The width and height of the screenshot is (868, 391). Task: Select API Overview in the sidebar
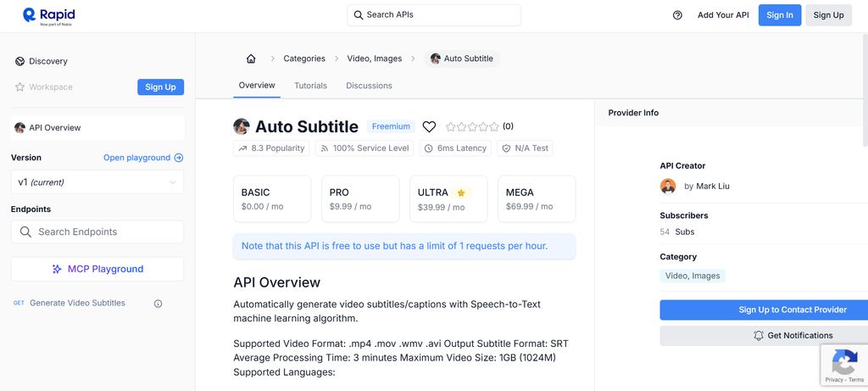tap(97, 128)
